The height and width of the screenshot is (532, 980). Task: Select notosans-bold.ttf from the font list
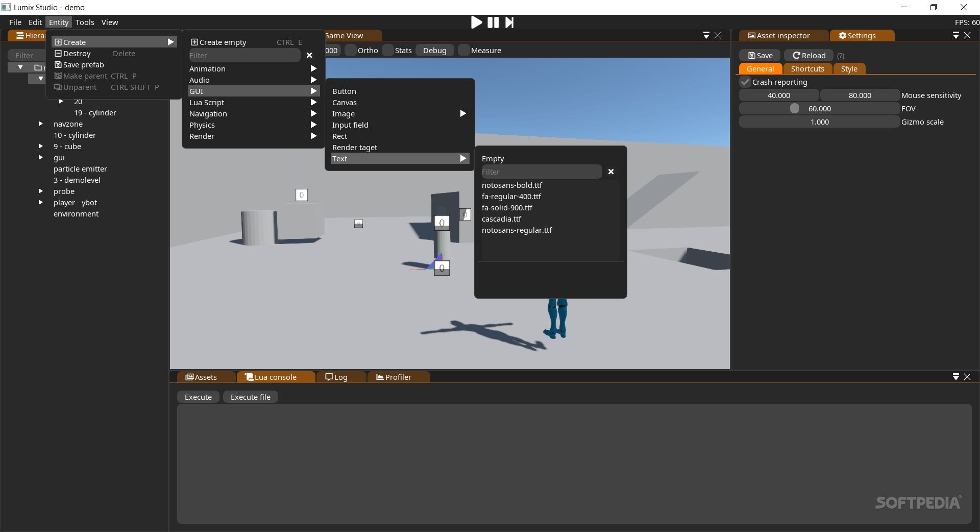[x=512, y=185]
